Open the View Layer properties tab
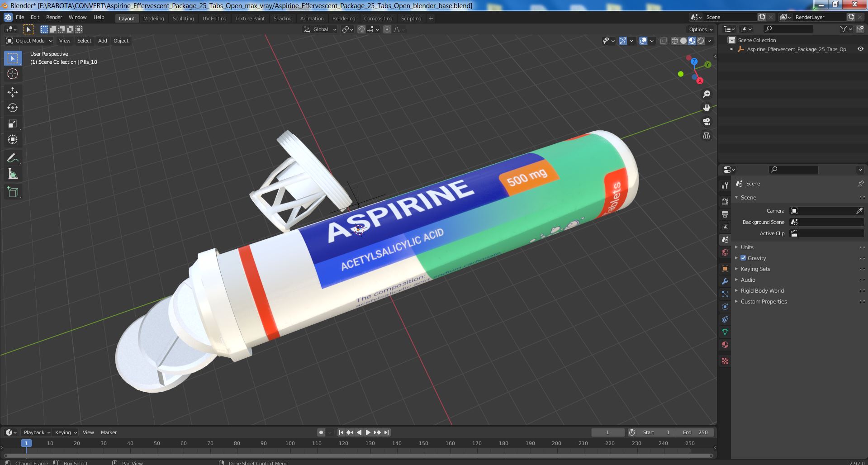 point(725,227)
